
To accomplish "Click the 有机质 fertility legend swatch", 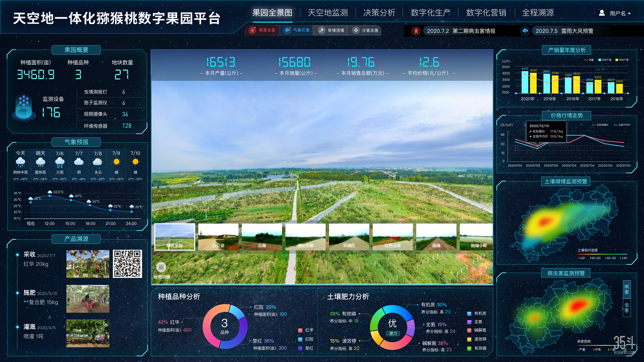I will 469,314.
